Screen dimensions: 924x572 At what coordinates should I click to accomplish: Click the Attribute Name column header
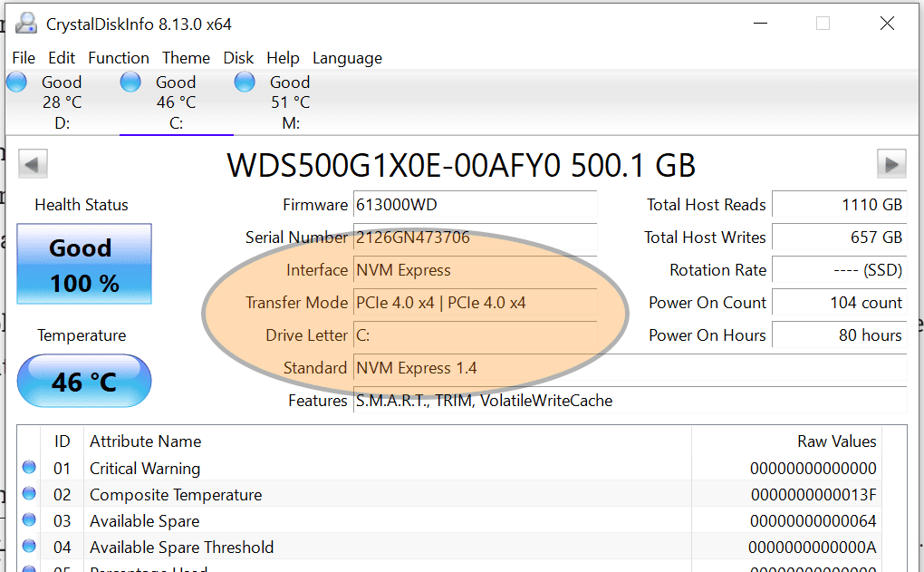pos(387,441)
